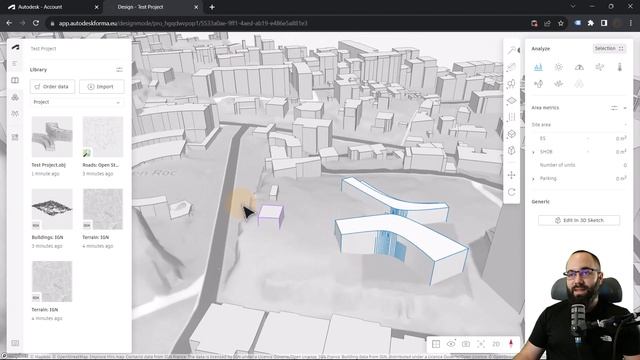Click the browser back arrow
The width and height of the screenshot is (640, 360).
(9, 23)
